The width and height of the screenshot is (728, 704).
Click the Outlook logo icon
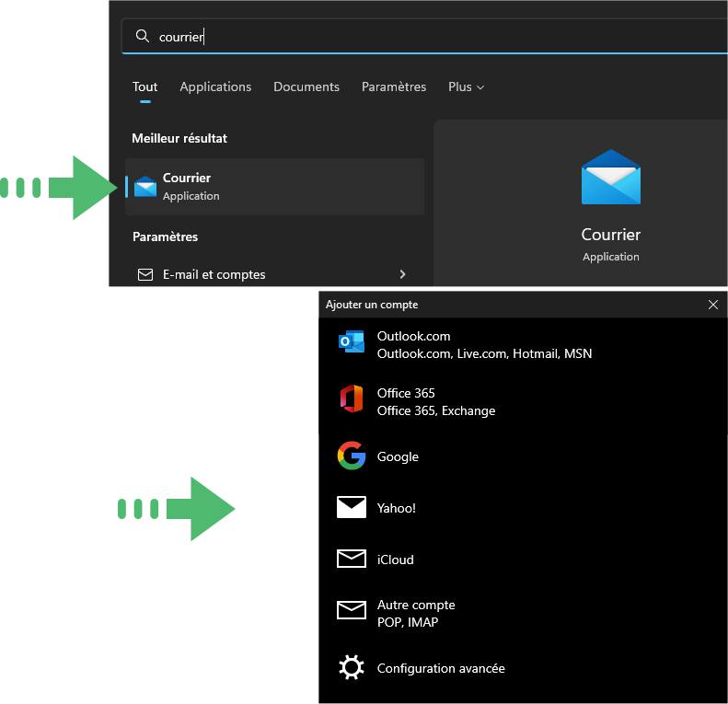(x=352, y=342)
